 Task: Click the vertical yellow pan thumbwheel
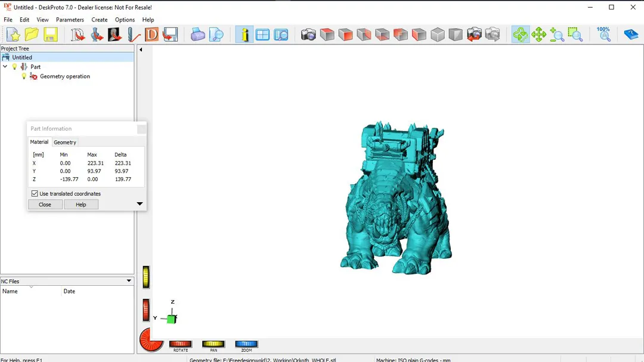pos(146,277)
